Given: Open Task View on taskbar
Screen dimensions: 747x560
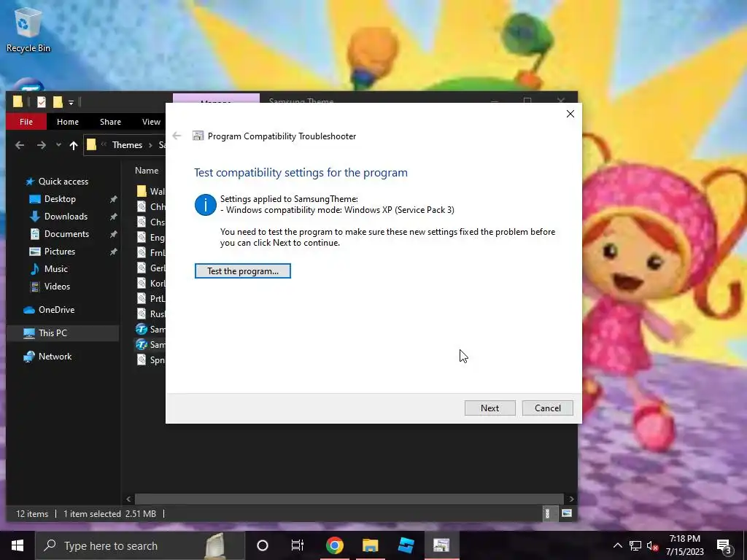Looking at the screenshot, I should (298, 545).
